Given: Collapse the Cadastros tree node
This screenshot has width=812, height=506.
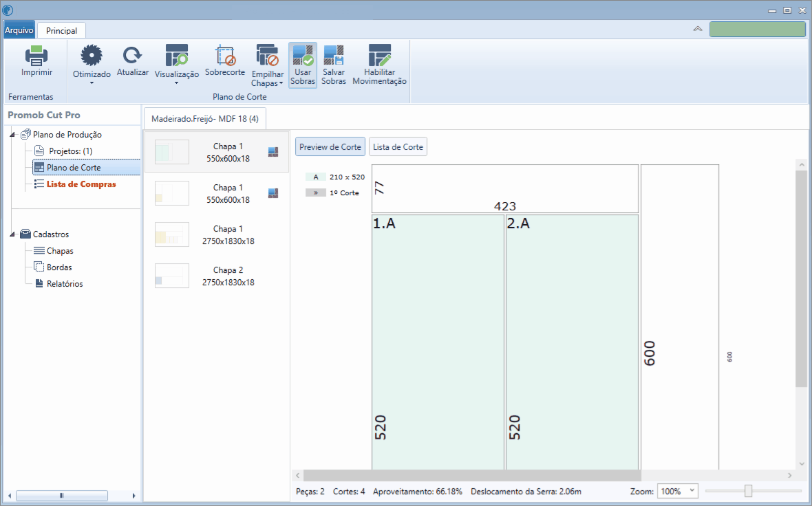Looking at the screenshot, I should pyautogui.click(x=12, y=234).
